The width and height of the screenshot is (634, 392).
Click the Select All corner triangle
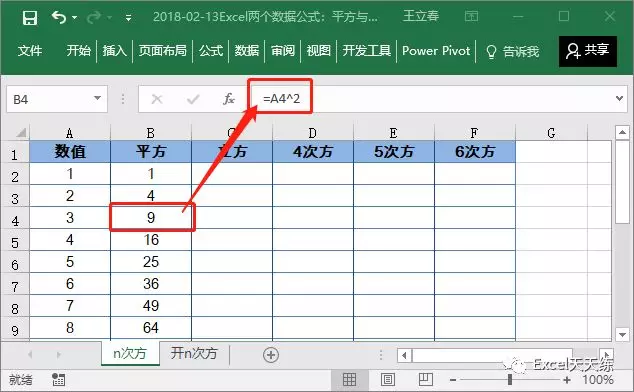click(21, 132)
